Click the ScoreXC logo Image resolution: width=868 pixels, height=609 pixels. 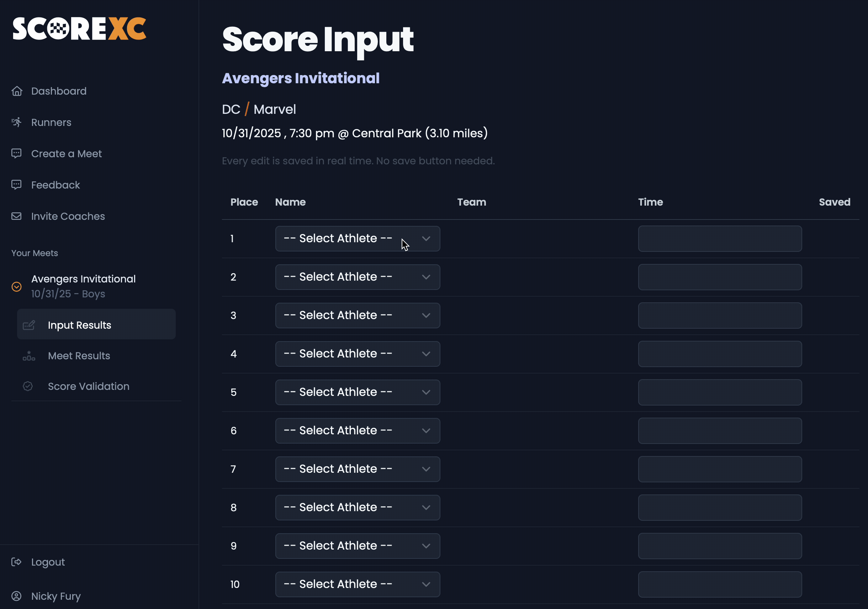(79, 29)
